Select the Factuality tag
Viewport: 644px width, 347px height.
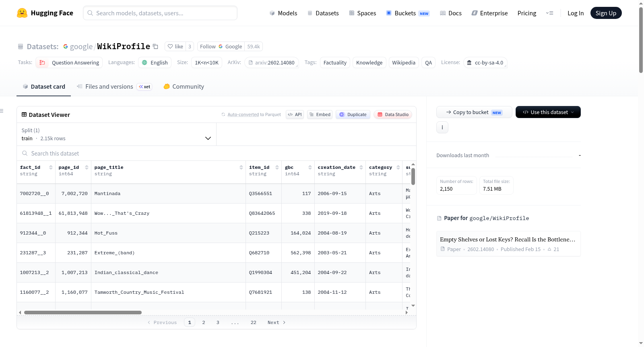click(335, 62)
